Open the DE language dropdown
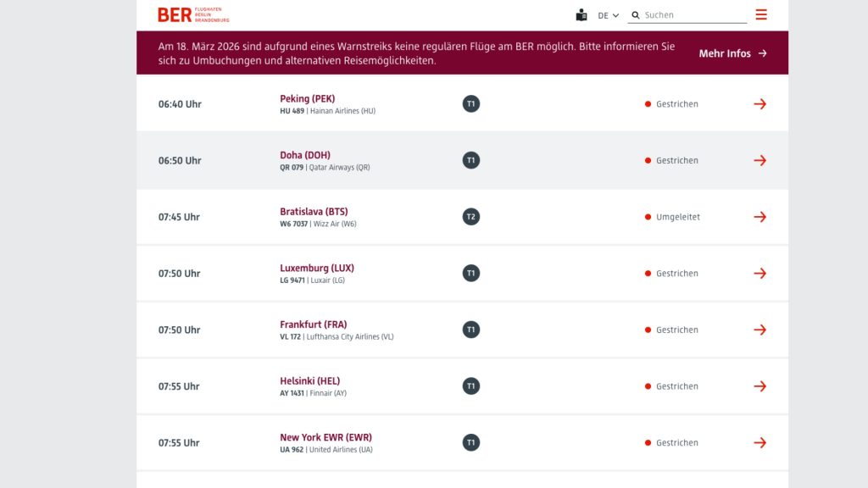 coord(608,15)
